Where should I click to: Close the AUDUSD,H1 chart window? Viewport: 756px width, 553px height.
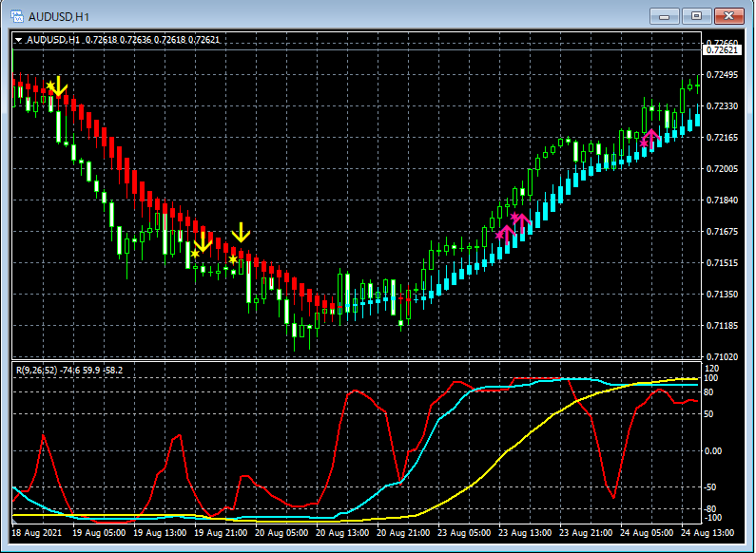(729, 16)
